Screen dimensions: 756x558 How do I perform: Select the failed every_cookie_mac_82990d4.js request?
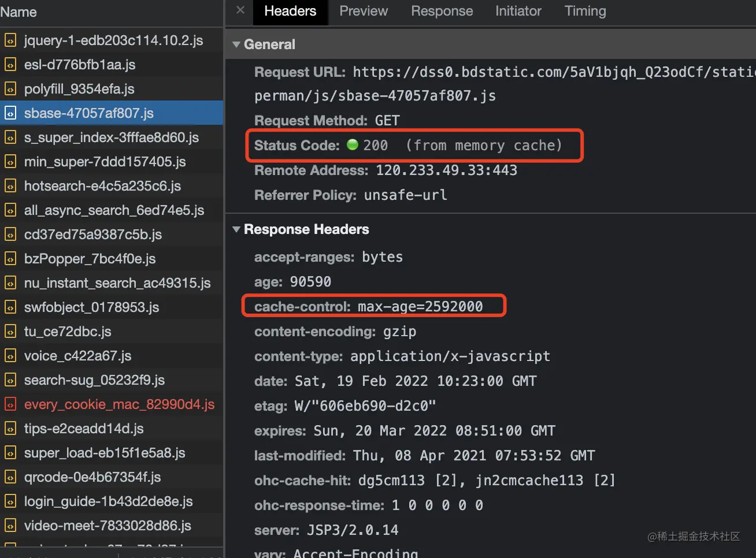pyautogui.click(x=119, y=404)
